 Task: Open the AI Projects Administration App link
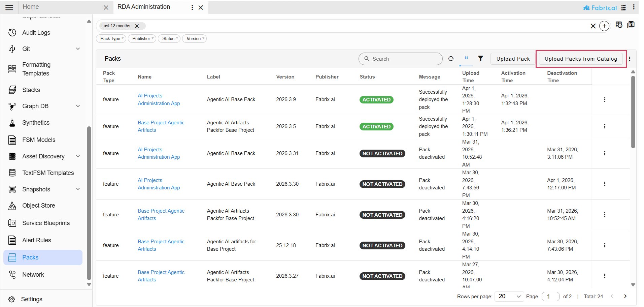click(x=158, y=99)
